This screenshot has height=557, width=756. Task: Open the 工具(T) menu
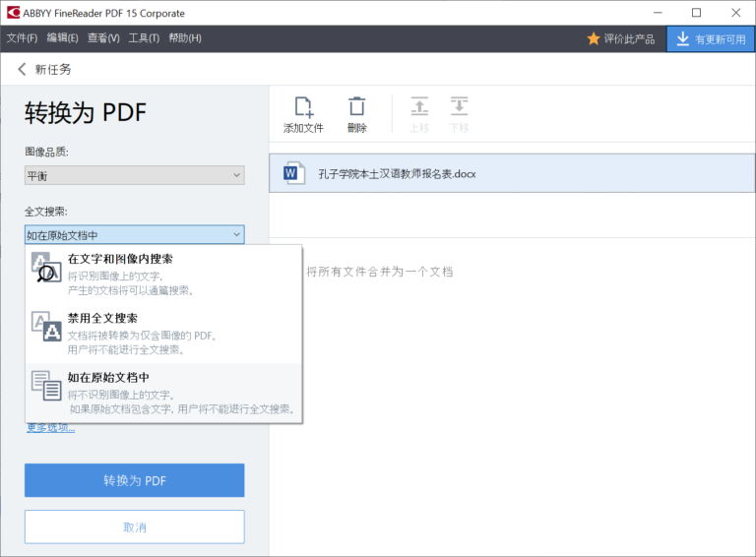point(144,38)
